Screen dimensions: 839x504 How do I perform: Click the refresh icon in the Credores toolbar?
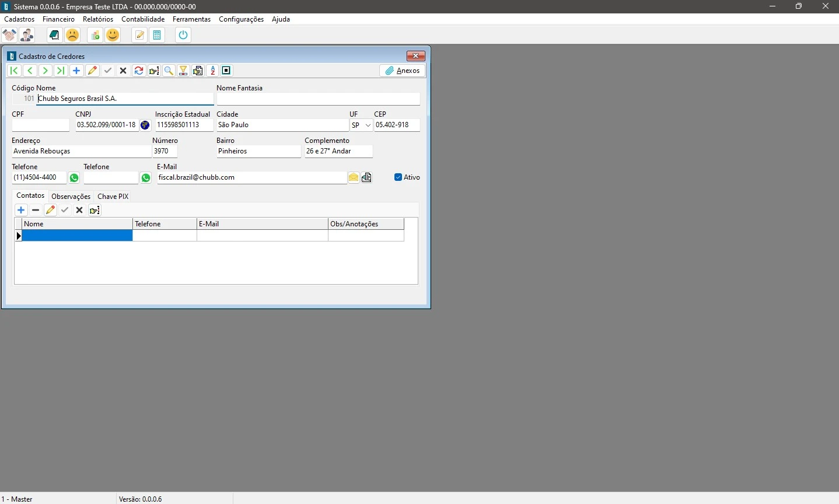139,71
